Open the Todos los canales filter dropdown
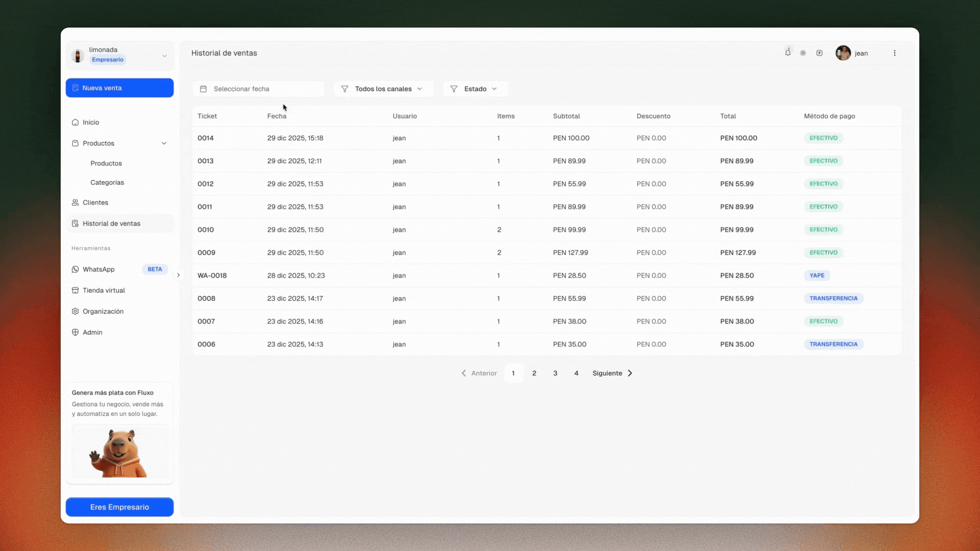The image size is (980, 551). [383, 89]
